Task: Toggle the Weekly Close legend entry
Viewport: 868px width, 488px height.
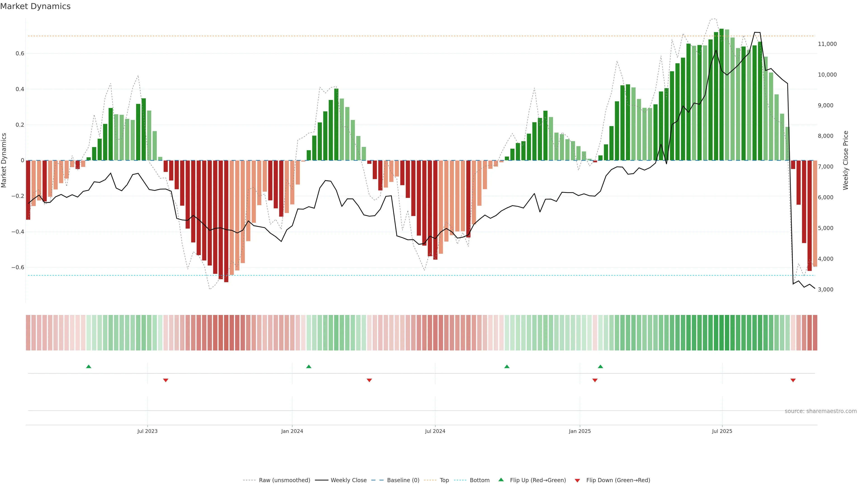Action: point(348,480)
